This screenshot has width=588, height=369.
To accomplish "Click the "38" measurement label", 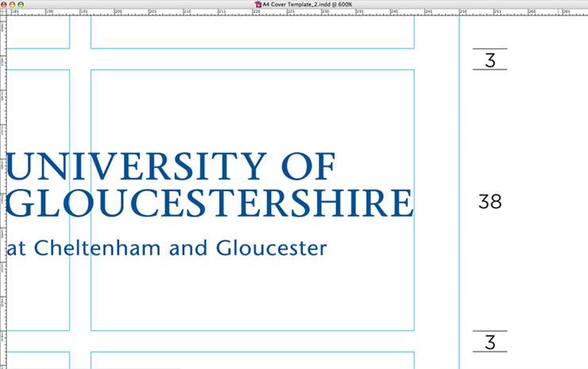I will 489,202.
